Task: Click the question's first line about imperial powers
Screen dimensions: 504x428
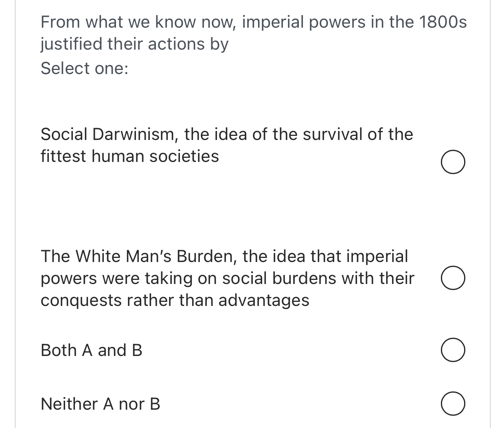Action: tap(254, 22)
